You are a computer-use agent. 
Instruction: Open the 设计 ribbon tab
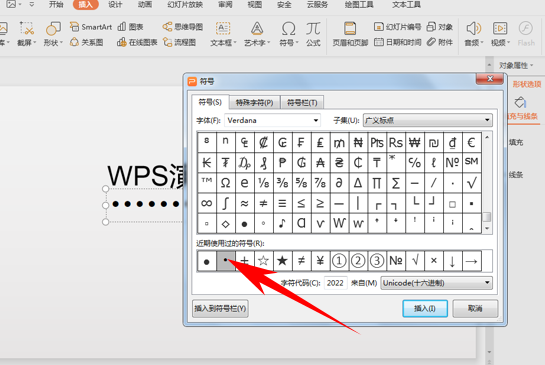pos(115,5)
